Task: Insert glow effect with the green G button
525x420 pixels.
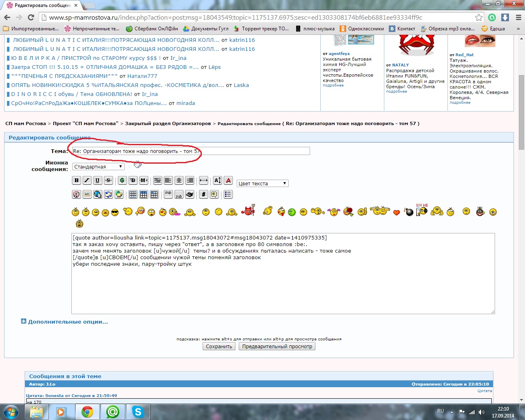Action: [x=122, y=180]
